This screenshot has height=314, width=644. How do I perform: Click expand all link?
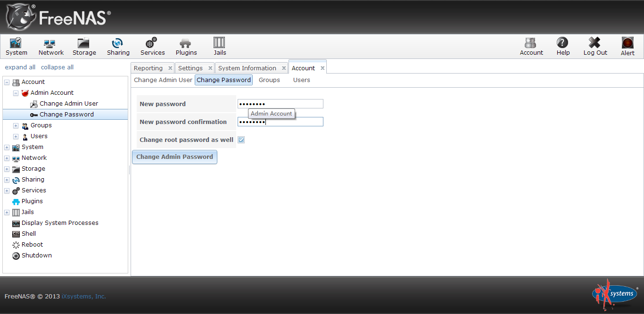click(x=20, y=67)
